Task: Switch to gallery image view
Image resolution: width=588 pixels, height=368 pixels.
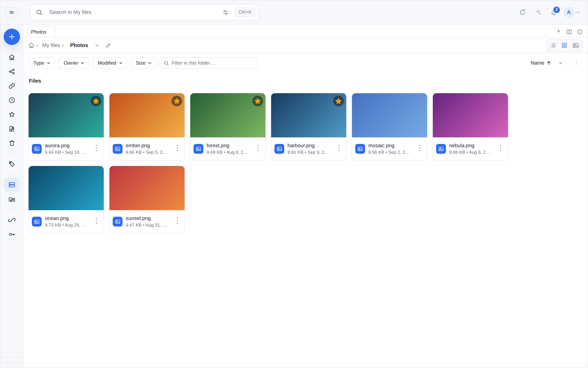Action: pos(576,46)
